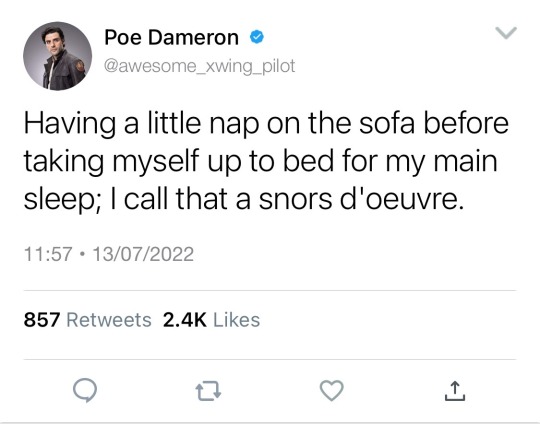Click the phrase 'snors d'oeuvre' in the tweet
Image resolution: width=540 pixels, height=424 pixels.
[x=361, y=199]
